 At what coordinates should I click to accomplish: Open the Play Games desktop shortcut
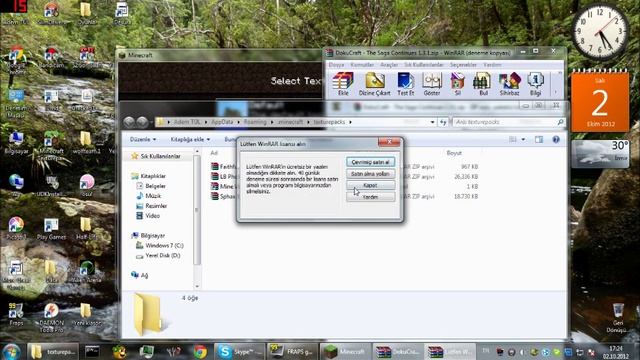[51, 229]
